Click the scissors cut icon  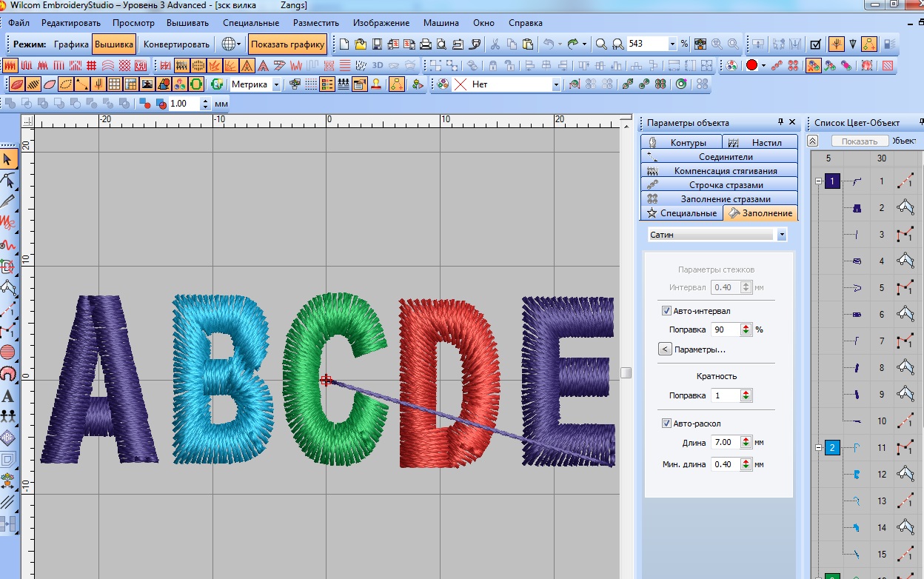tap(495, 44)
